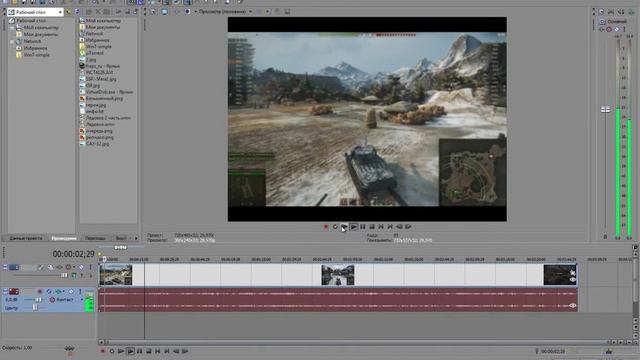Toggle Preview on External Monitor icon

(164, 12)
